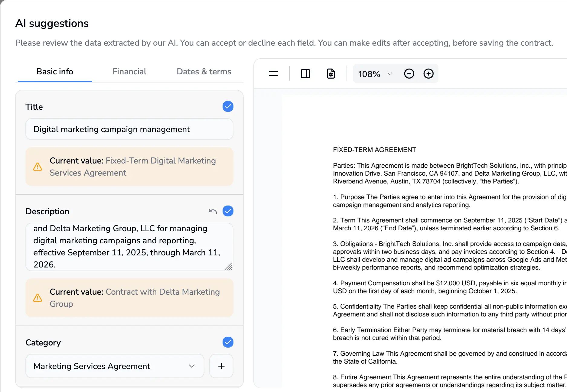Click the warning icon under Description
Screen dimensions: 567x392
(37, 298)
